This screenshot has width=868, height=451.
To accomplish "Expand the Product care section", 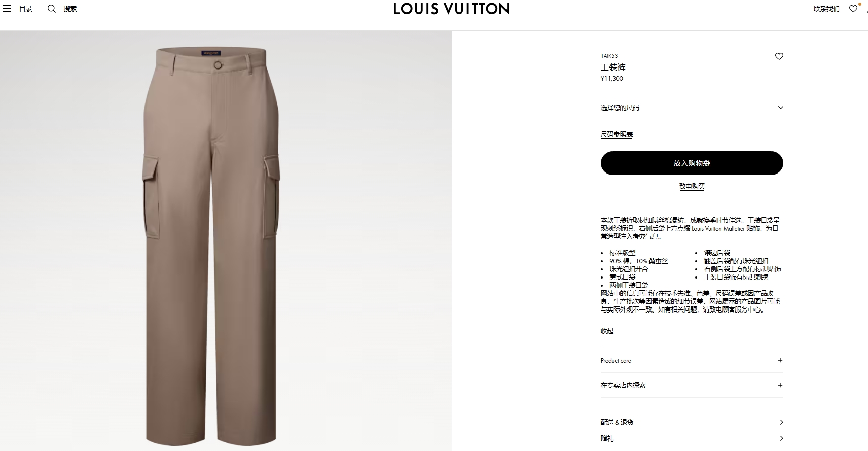I will (x=692, y=361).
